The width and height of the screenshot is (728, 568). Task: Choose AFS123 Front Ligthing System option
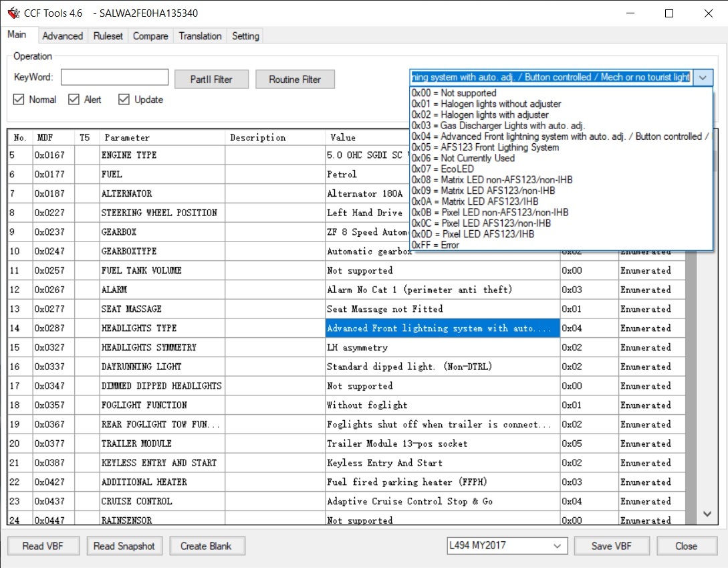tap(561, 147)
